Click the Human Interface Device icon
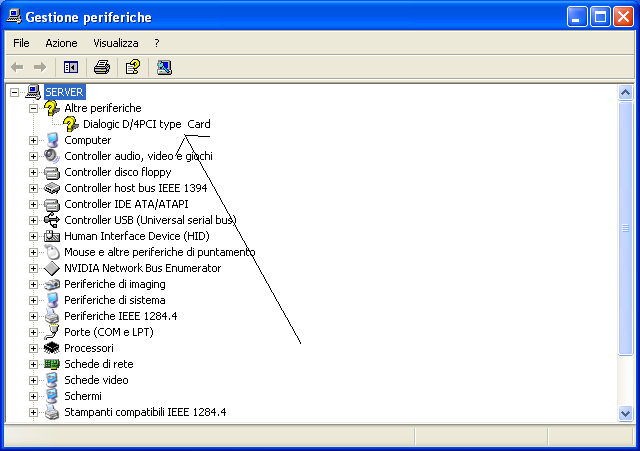Screen dimensions: 640x451 52,236
